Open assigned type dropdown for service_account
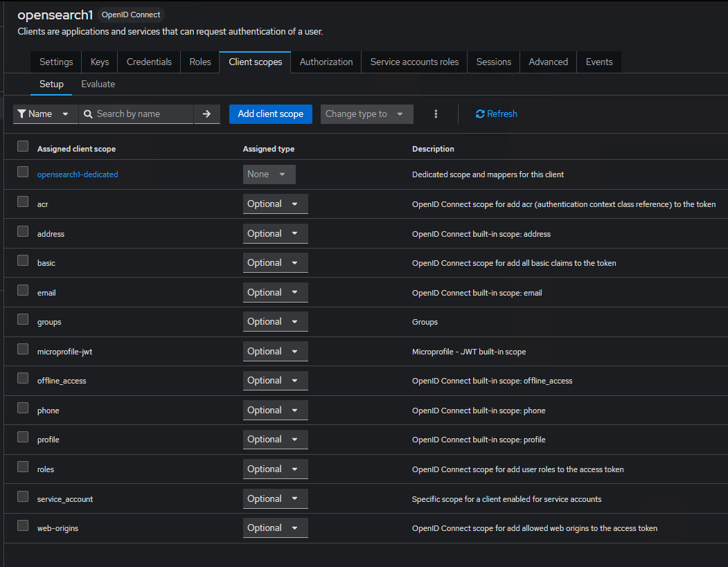Screen dimensions: 728x567 pos(275,498)
